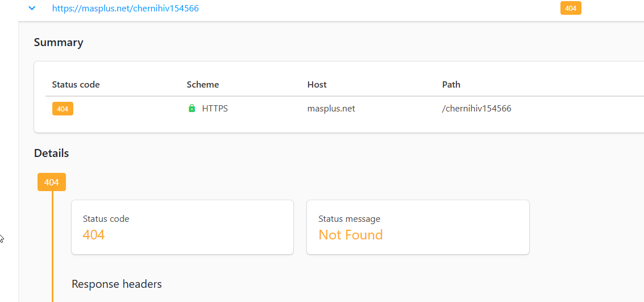644x302 pixels.
Task: Click the green HTTPS lock icon
Action: pos(192,109)
